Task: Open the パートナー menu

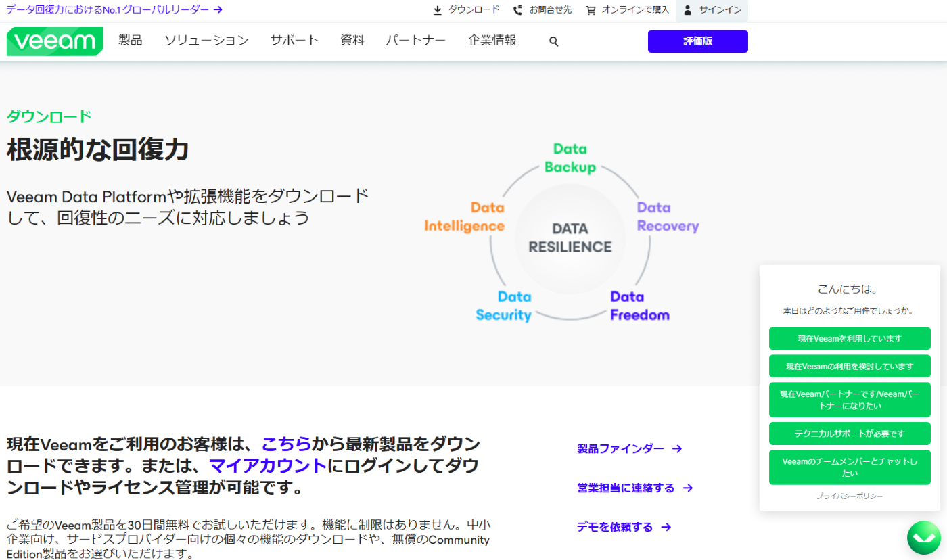Action: 416,41
